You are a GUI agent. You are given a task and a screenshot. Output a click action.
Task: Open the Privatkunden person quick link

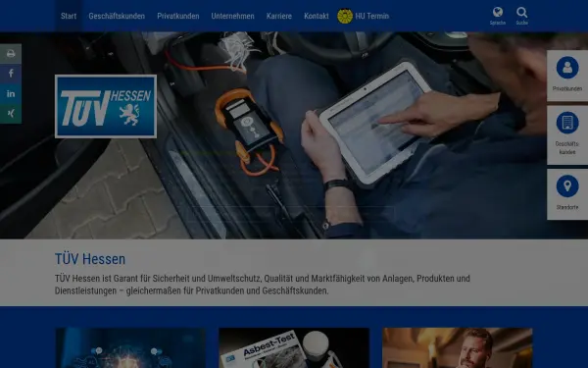click(567, 76)
